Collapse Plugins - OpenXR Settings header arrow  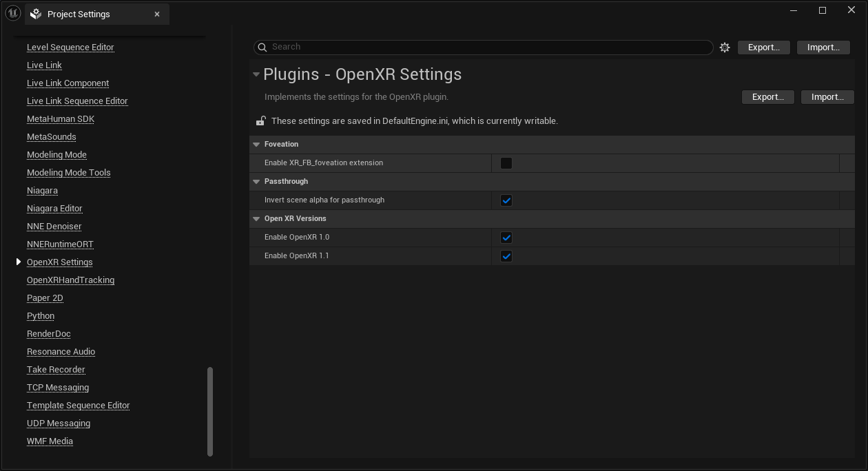[x=256, y=74]
